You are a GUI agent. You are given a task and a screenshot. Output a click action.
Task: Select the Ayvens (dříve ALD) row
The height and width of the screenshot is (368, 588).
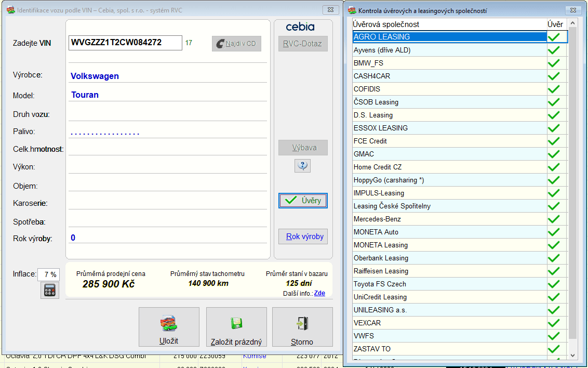(x=460, y=50)
